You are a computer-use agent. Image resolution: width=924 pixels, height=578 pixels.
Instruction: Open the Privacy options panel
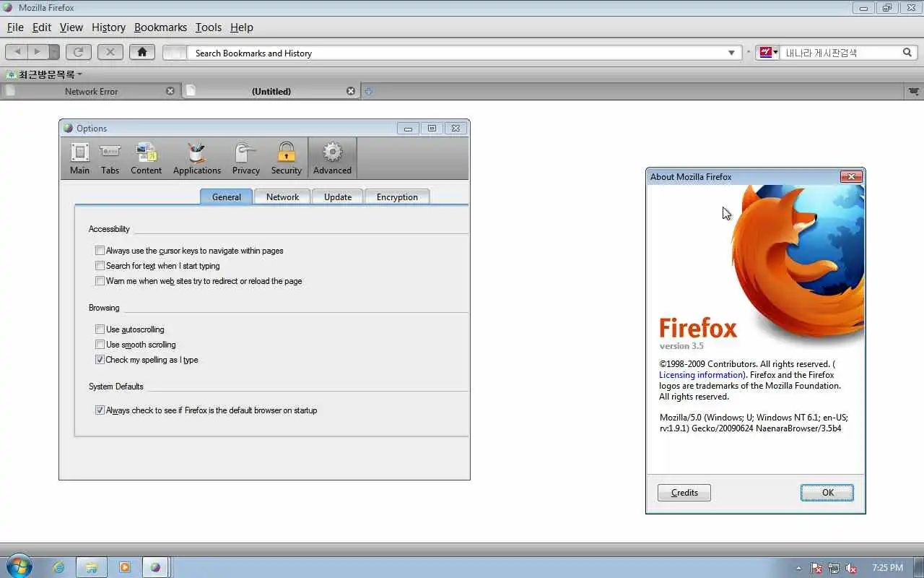pyautogui.click(x=245, y=158)
